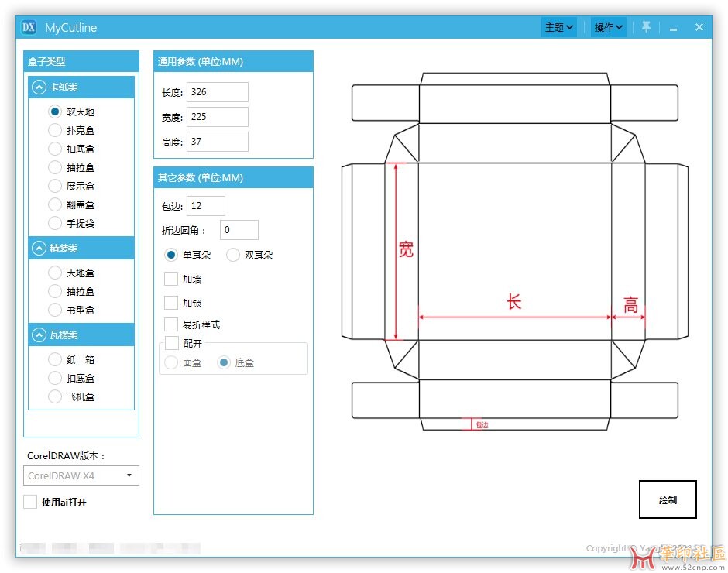Choose the 飞机盒 box type
The width and height of the screenshot is (728, 573).
[55, 396]
